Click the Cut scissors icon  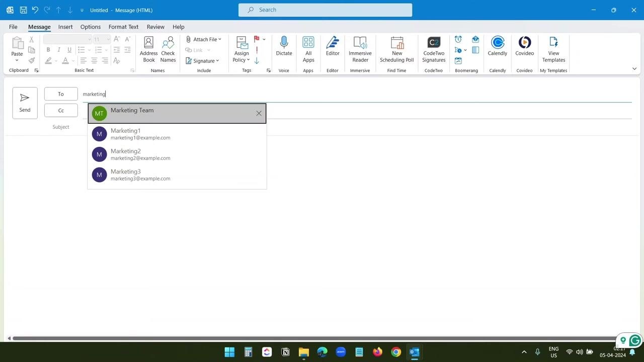[x=31, y=39]
